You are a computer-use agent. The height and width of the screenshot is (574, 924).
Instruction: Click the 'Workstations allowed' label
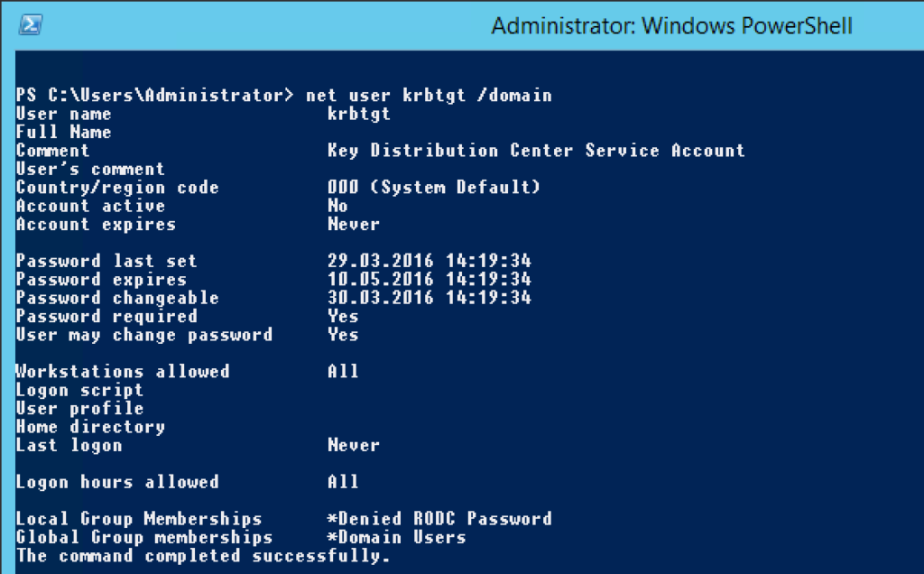coord(123,371)
